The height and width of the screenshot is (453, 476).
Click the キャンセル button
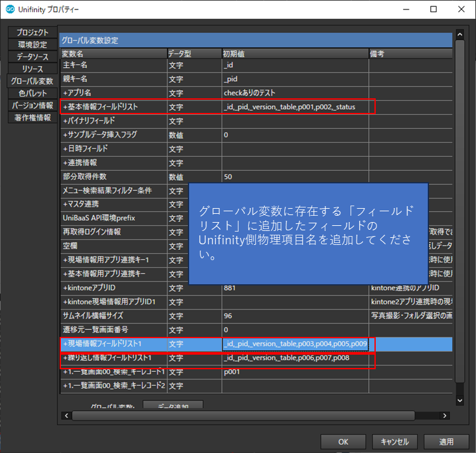click(395, 442)
